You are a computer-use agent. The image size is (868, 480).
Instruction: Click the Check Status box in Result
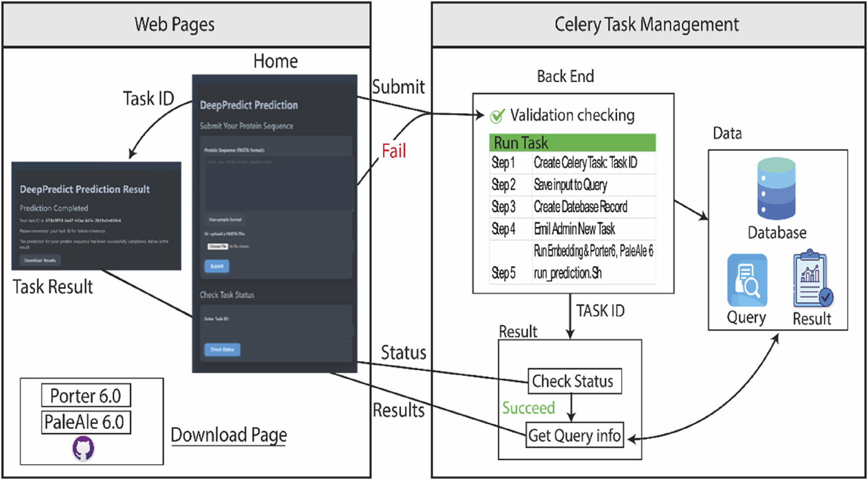[574, 381]
